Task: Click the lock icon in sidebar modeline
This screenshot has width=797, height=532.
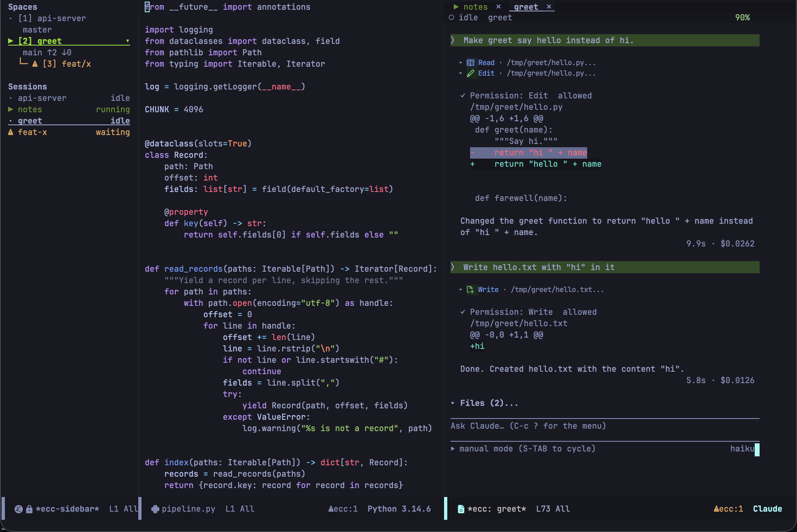Action: click(x=29, y=509)
